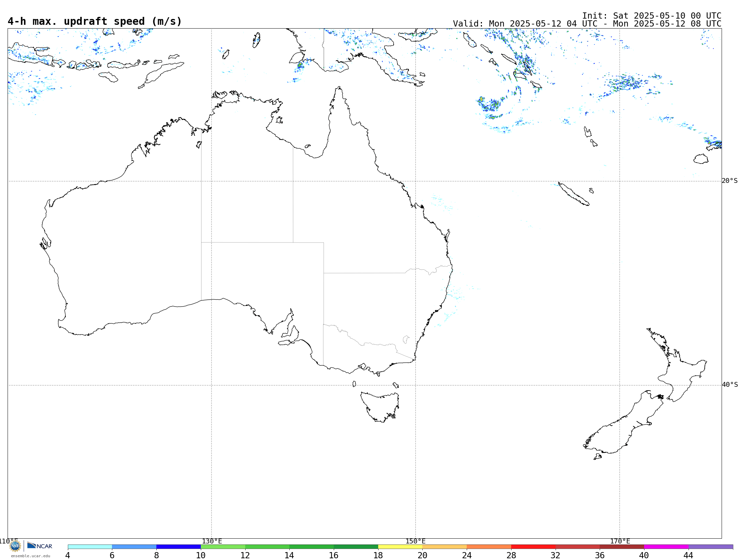This screenshot has width=744, height=560.
Task: Click the light green 10-12 m/s swatch
Action: tap(223, 547)
